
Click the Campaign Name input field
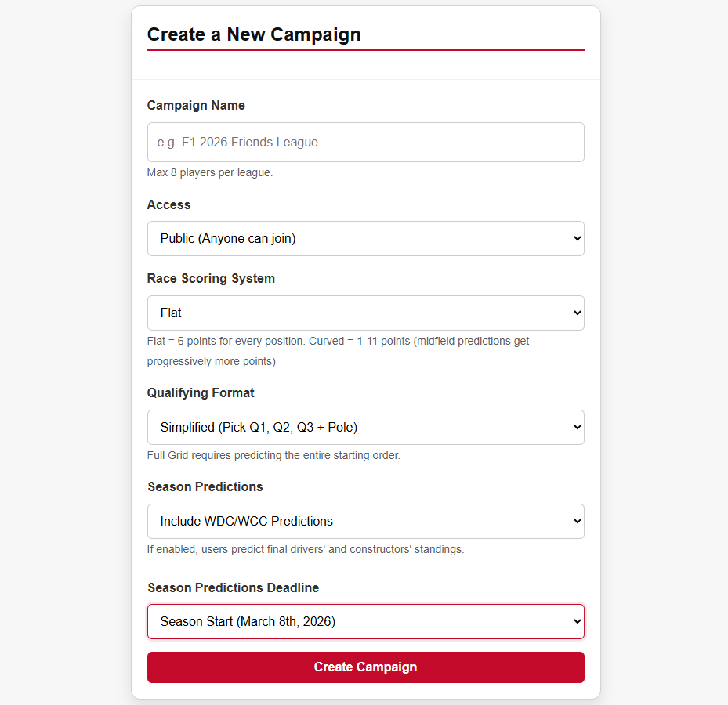365,142
